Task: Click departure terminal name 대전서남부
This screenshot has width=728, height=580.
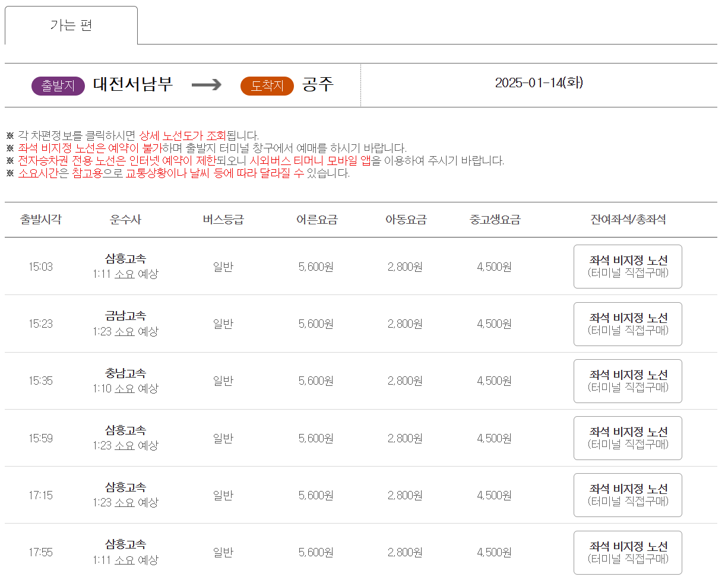Action: point(133,84)
